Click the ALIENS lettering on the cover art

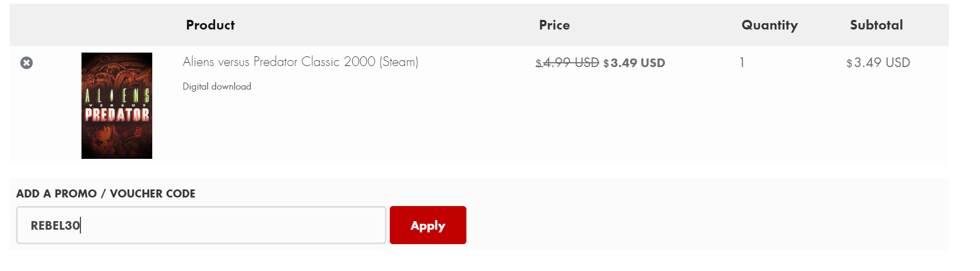click(x=117, y=96)
